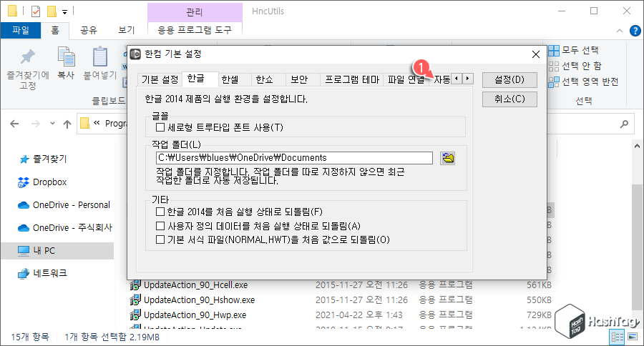Click the 즐겨찾기 star icon in sidebar

tap(24, 159)
